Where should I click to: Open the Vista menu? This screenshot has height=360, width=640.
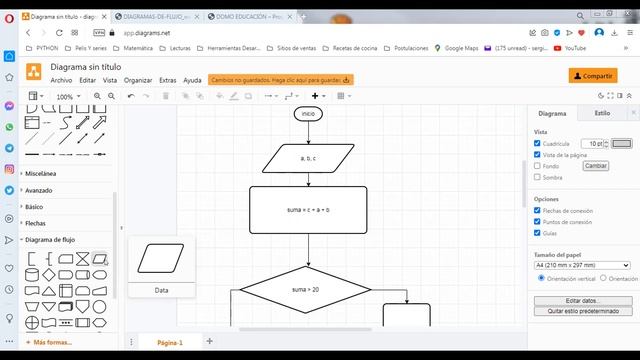click(110, 80)
